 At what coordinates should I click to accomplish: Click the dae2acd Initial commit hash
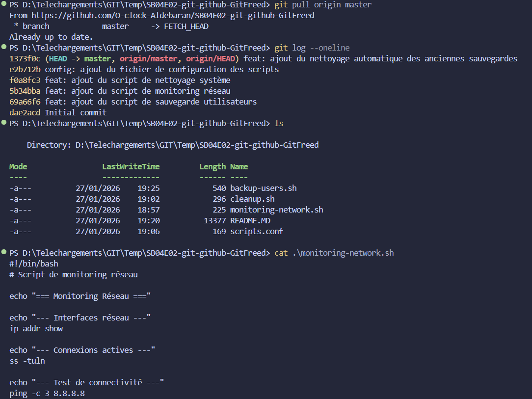(x=25, y=112)
